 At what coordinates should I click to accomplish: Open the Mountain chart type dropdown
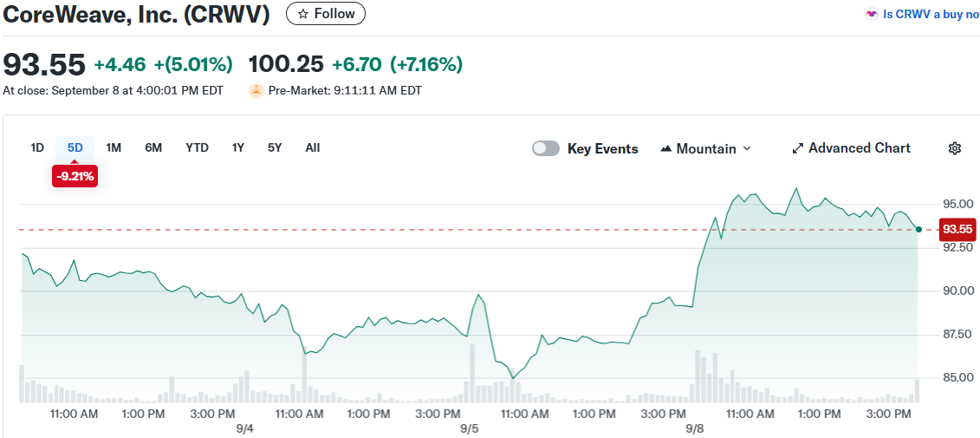705,149
